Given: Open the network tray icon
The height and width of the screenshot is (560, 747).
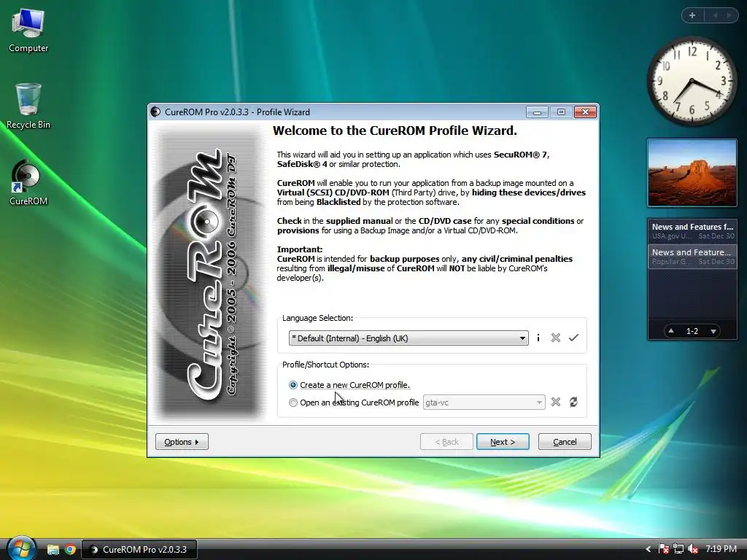Looking at the screenshot, I should 678,549.
